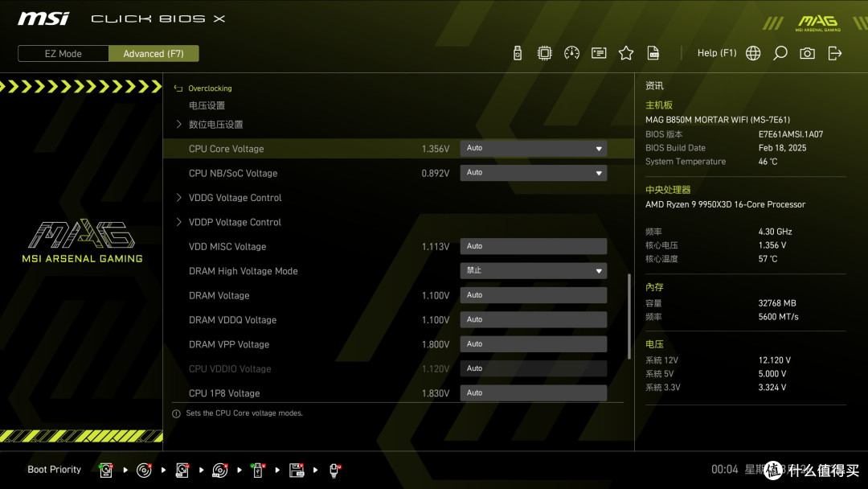Screen dimensions: 868x489
Task: Select the sixth boot priority floppy device
Action: [x=296, y=471]
